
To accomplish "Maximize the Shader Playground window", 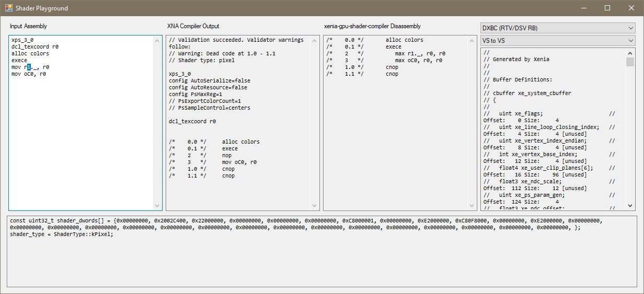I will [x=607, y=8].
